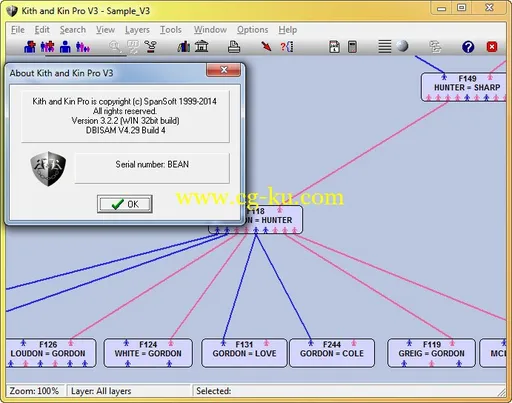Select family box F126 LOUDON = GORDON

pyautogui.click(x=51, y=353)
